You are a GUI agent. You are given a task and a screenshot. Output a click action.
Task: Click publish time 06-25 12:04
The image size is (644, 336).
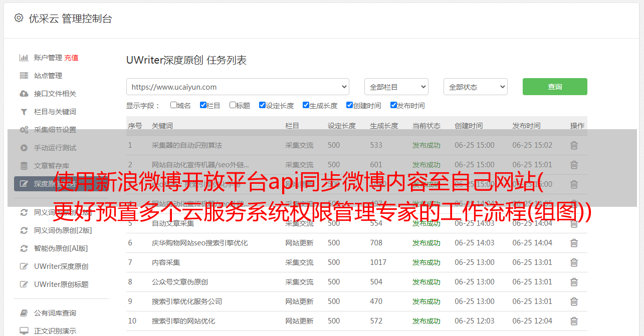[x=532, y=321]
